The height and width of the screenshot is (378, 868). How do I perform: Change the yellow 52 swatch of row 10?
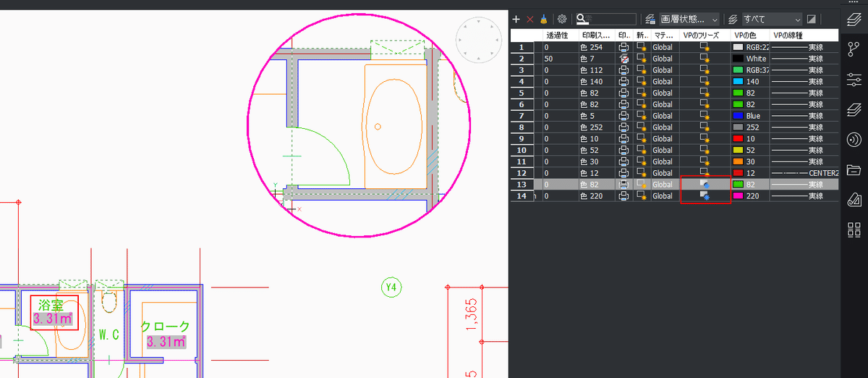pyautogui.click(x=739, y=150)
